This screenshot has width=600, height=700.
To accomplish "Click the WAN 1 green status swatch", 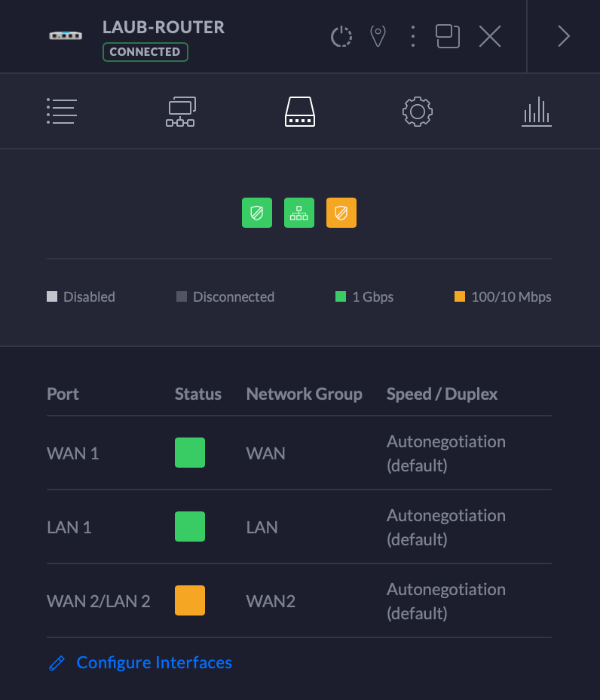I will (190, 453).
